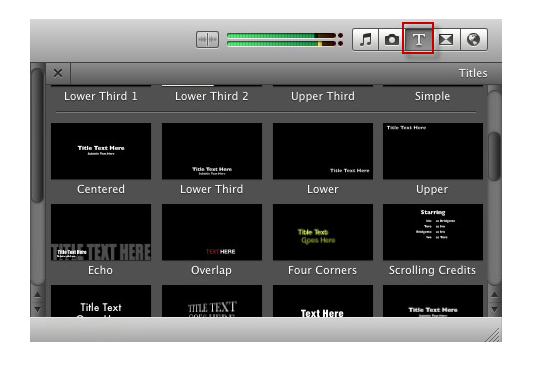Screen dimensions: 540x370
Task: Click the Simple title label
Action: (x=432, y=96)
